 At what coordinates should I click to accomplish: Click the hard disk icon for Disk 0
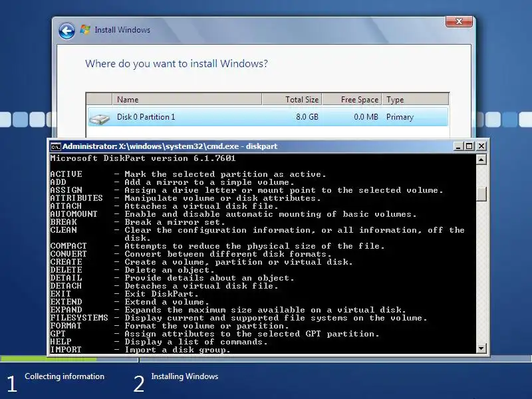(99, 118)
